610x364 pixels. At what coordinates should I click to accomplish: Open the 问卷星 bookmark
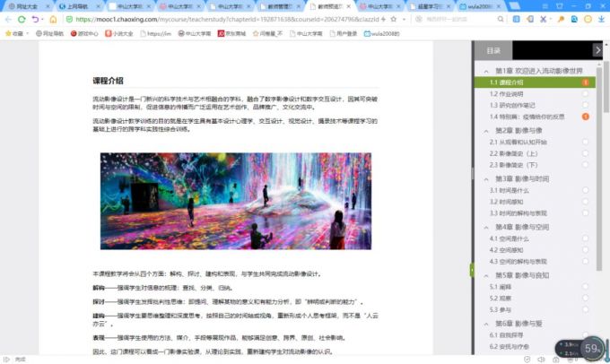tap(267, 34)
